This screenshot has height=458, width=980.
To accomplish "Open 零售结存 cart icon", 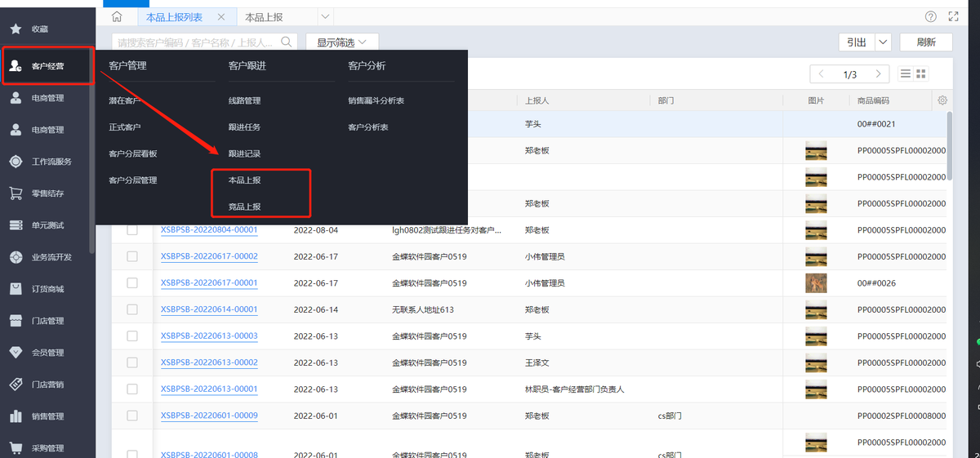I will pyautogui.click(x=16, y=193).
